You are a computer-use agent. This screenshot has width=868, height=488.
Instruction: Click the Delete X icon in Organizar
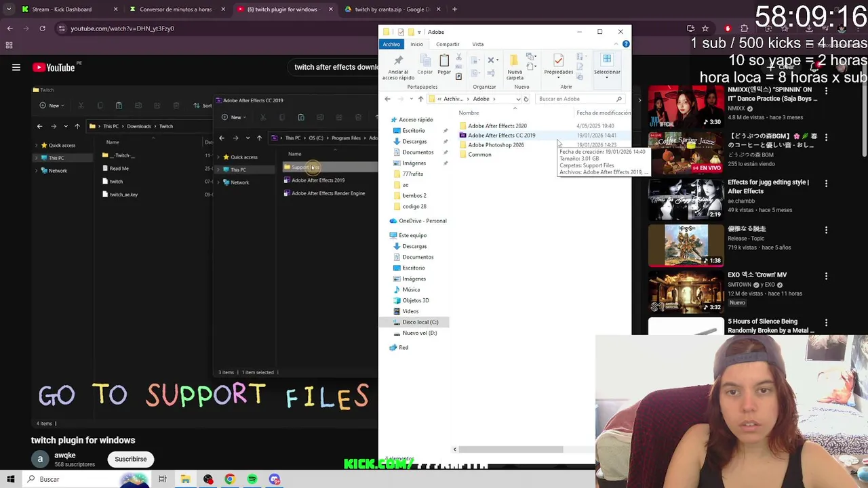click(x=491, y=60)
